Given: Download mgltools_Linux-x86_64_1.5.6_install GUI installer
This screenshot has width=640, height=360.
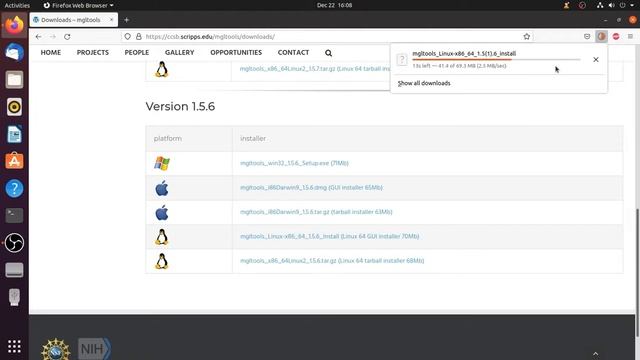Looking at the screenshot, I should pos(330,236).
